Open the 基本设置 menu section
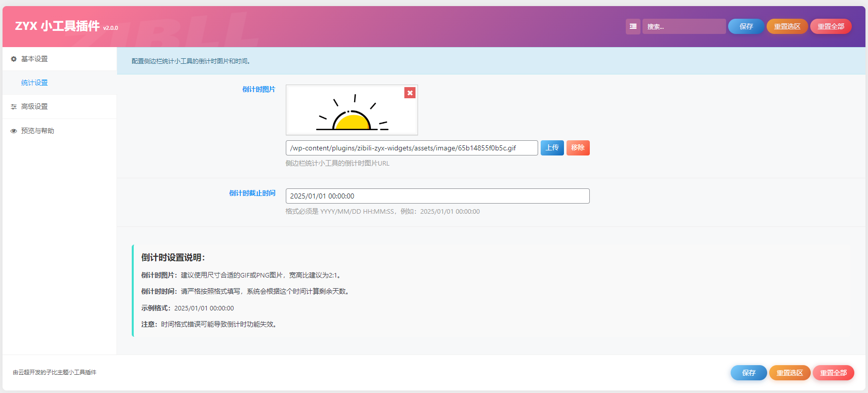Image resolution: width=868 pixels, height=393 pixels. tap(59, 59)
